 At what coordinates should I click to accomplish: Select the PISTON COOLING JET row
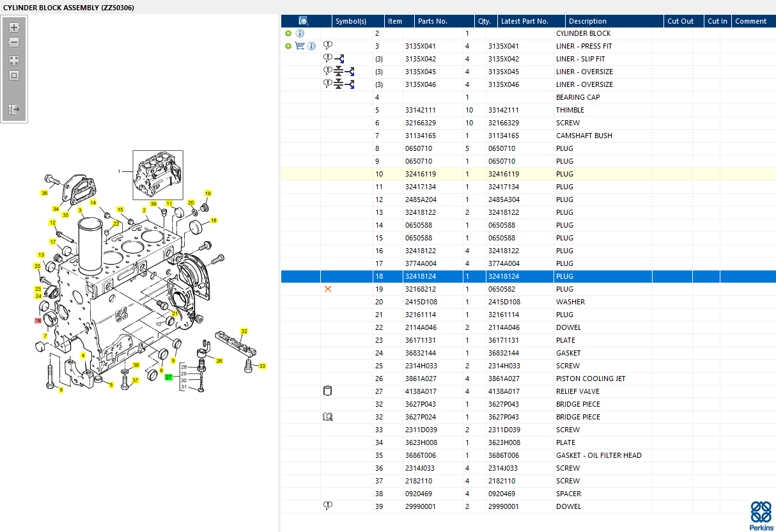point(529,379)
